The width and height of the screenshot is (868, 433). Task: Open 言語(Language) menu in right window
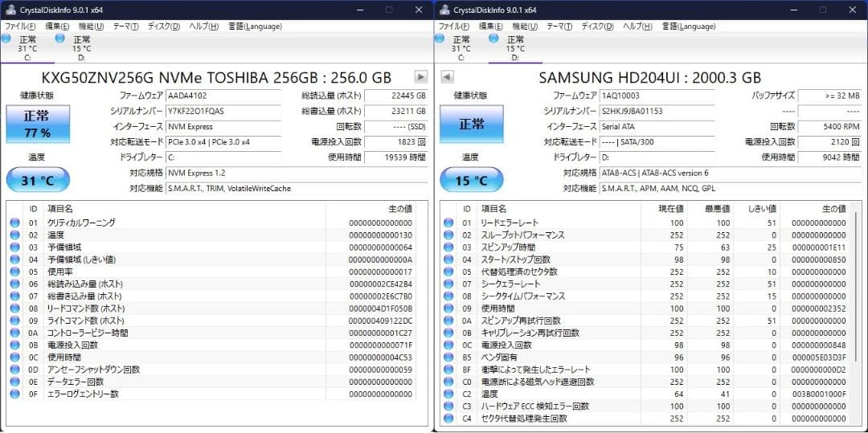[690, 26]
